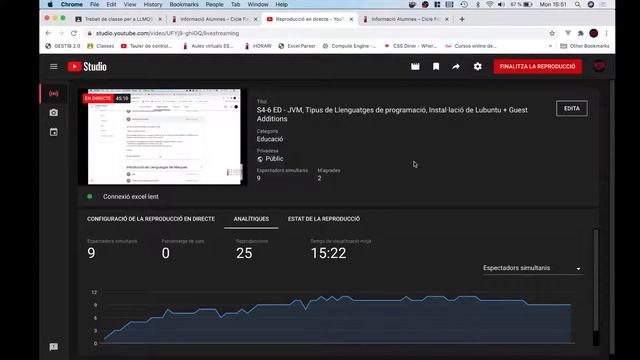Click the Wi-Fi icon in menu bar
Viewport: 640px width, 360px height.
pos(489,4)
